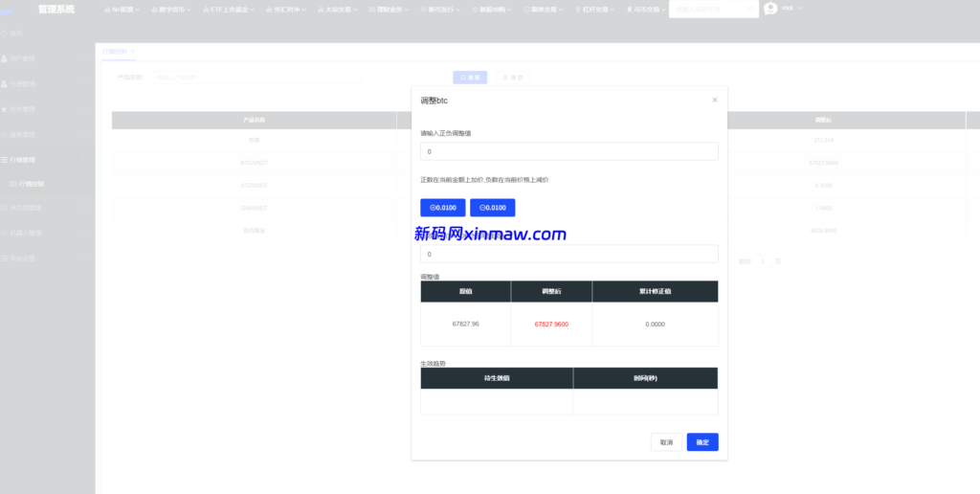Click the 0.0000 cumulative correction value

tap(655, 324)
